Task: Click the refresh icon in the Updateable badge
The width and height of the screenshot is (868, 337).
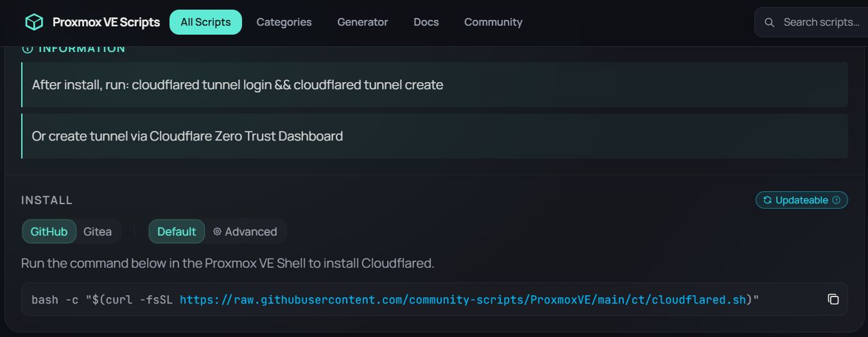Action: coord(767,200)
